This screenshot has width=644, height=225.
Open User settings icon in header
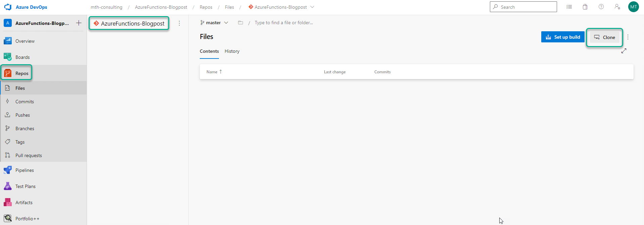617,7
